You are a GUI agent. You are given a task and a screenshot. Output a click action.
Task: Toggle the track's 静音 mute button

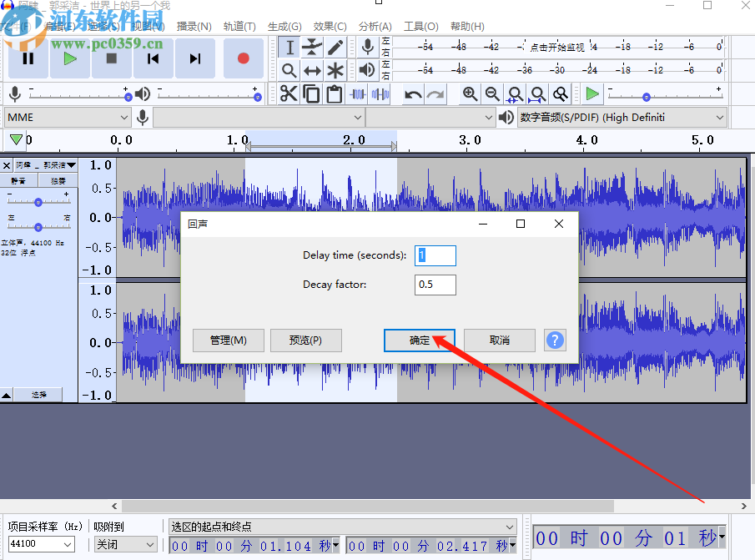click(18, 180)
